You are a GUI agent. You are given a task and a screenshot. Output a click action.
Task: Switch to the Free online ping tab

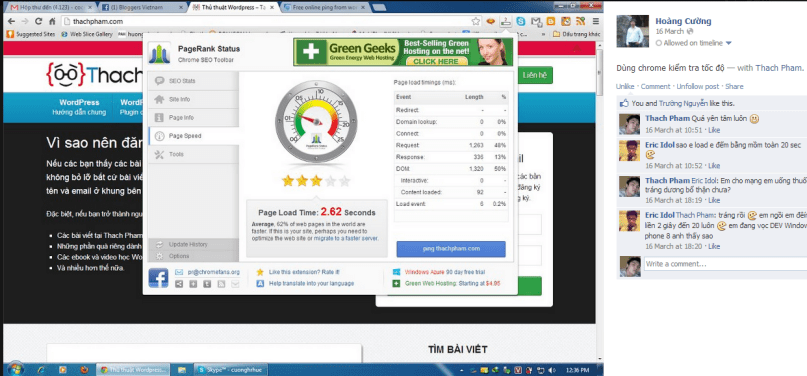coord(324,7)
